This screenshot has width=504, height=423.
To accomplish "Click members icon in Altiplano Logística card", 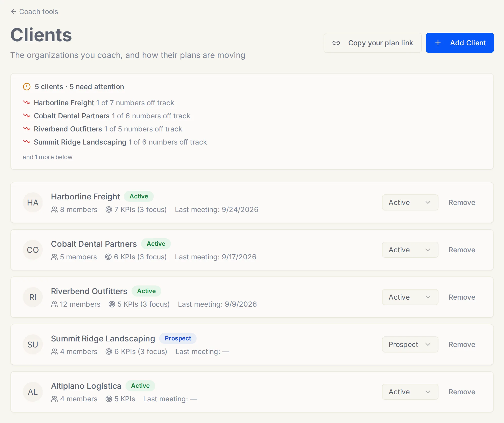I will point(54,399).
